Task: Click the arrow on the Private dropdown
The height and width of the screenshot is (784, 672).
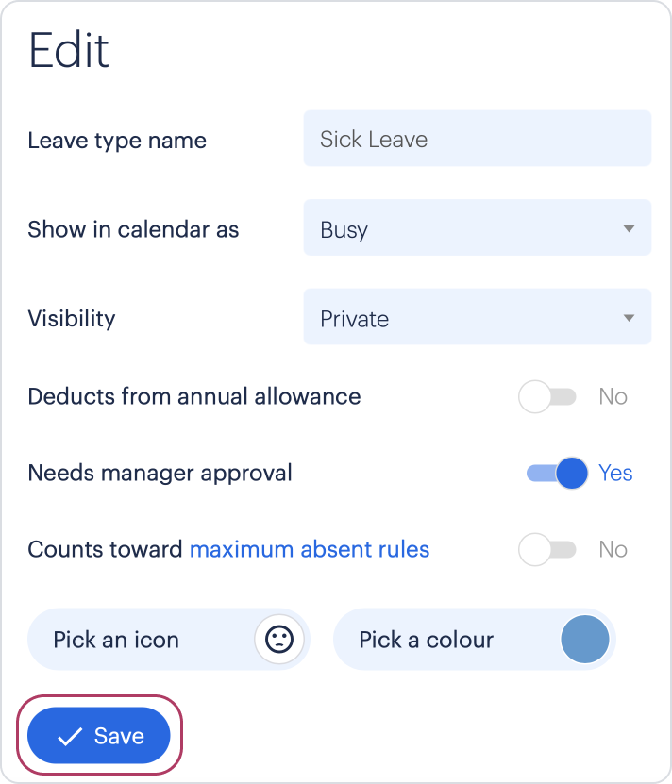Action: [x=629, y=318]
